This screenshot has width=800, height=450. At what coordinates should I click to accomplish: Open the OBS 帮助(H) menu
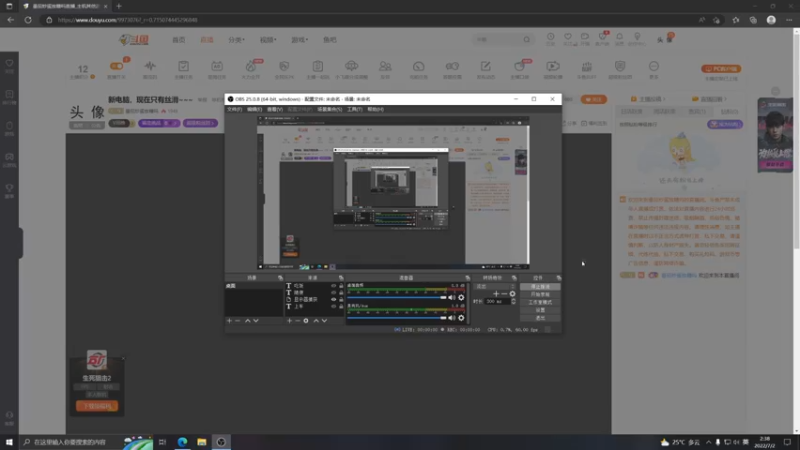coord(375,109)
